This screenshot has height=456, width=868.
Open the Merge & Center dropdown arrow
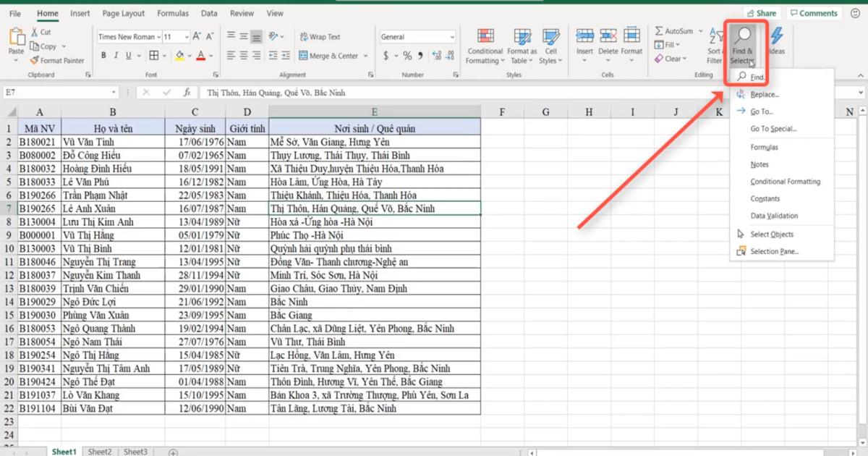pos(366,56)
